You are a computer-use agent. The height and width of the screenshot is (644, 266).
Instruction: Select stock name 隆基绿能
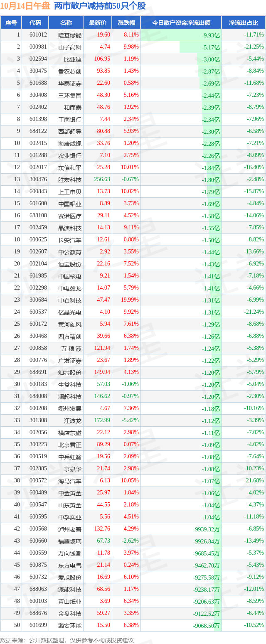[70, 35]
